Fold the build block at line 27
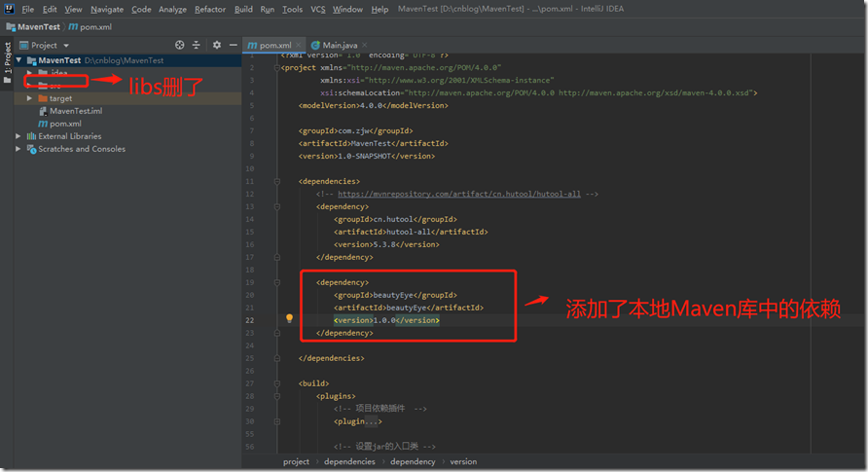 click(x=276, y=382)
